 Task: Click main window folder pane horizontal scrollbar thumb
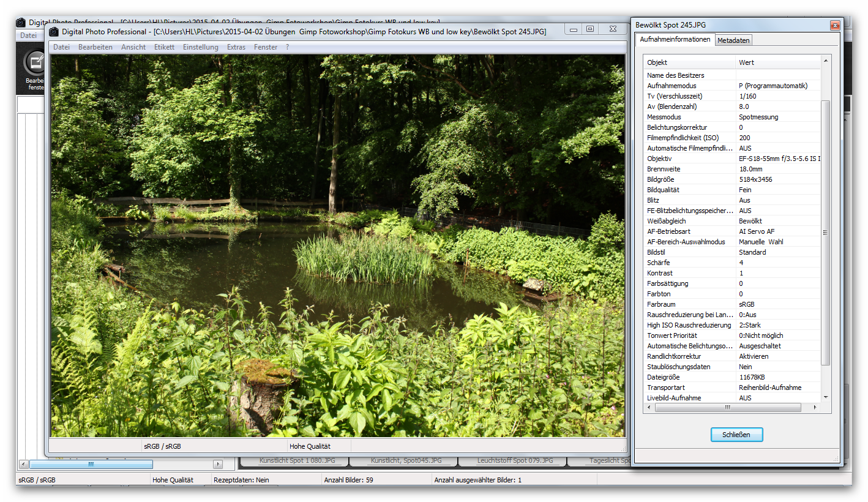click(x=91, y=465)
